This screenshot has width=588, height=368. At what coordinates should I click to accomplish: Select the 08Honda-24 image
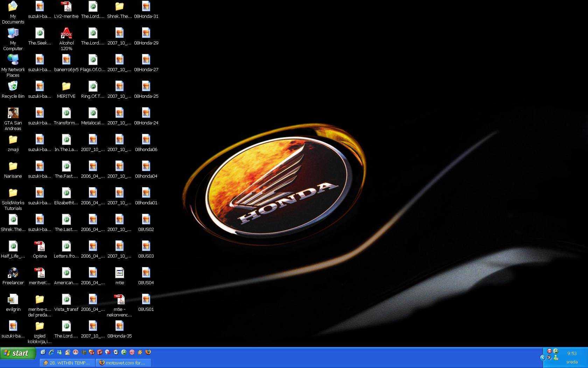point(146,116)
